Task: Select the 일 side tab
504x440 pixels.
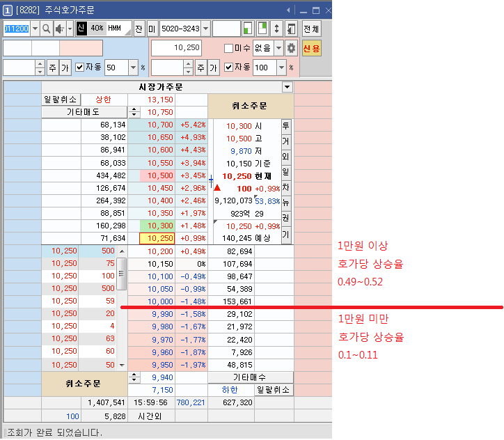Action: click(285, 172)
